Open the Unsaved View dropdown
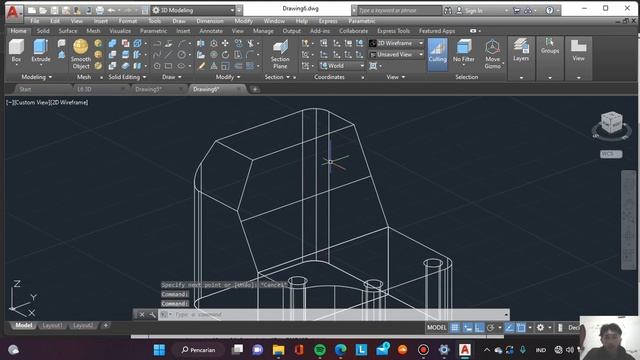Screen dimensions: 640x360 (396, 54)
